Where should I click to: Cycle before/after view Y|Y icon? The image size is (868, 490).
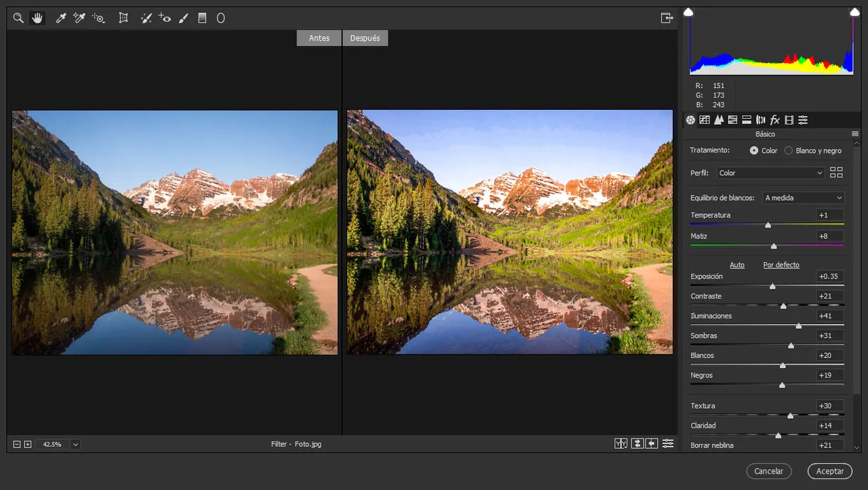pyautogui.click(x=620, y=443)
